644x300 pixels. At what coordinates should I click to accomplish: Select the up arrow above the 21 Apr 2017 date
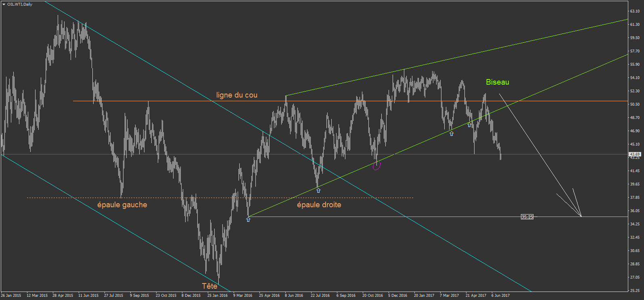(x=469, y=125)
